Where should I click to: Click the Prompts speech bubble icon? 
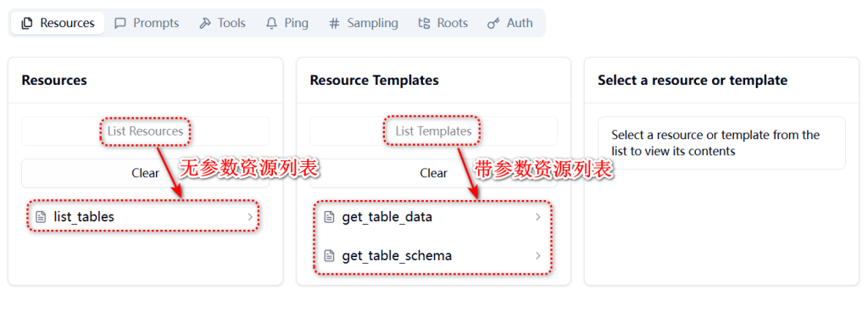(x=120, y=23)
